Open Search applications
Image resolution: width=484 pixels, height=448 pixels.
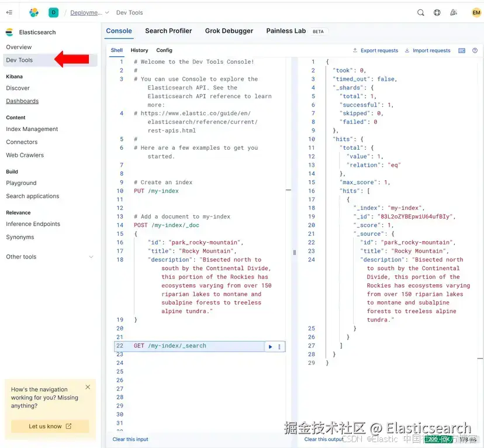coord(32,196)
